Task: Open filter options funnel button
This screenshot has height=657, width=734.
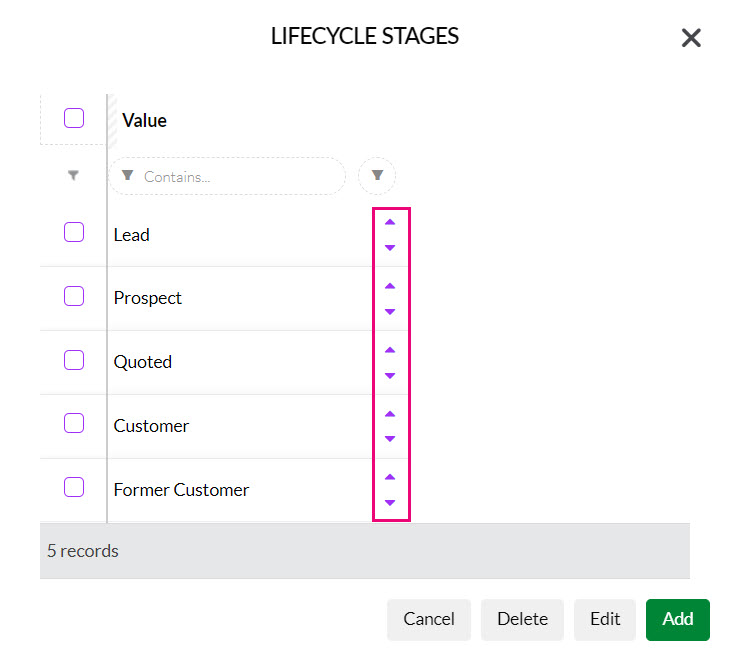Action: tap(377, 175)
